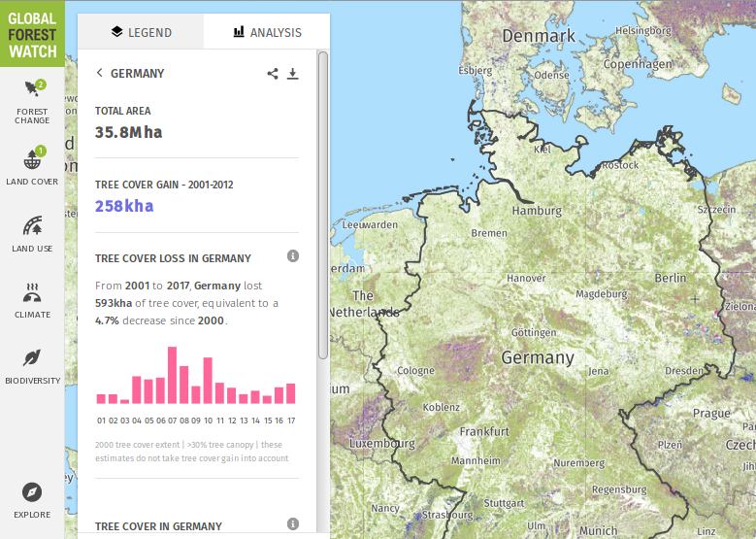The image size is (756, 539).
Task: Show info for Tree Cover Loss widget
Action: click(293, 256)
